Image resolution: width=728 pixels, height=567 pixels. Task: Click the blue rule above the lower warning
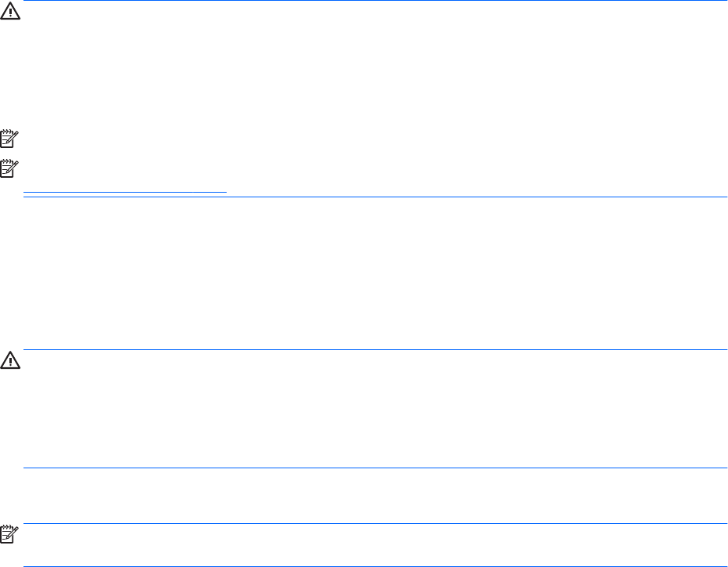(x=376, y=350)
